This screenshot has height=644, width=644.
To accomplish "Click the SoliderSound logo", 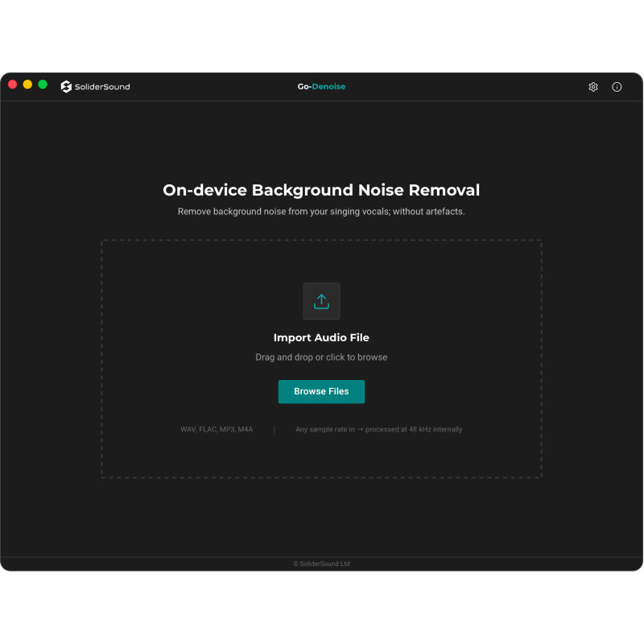I will coord(95,87).
